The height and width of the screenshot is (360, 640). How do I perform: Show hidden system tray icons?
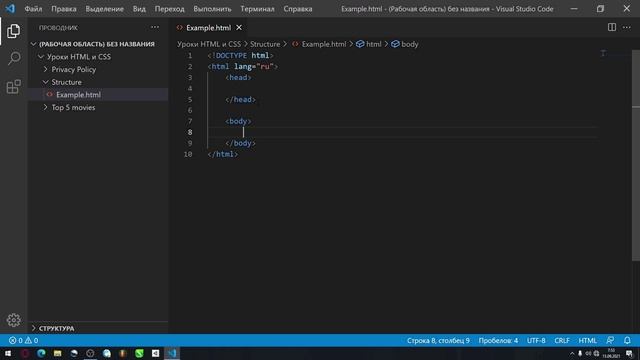click(x=572, y=353)
